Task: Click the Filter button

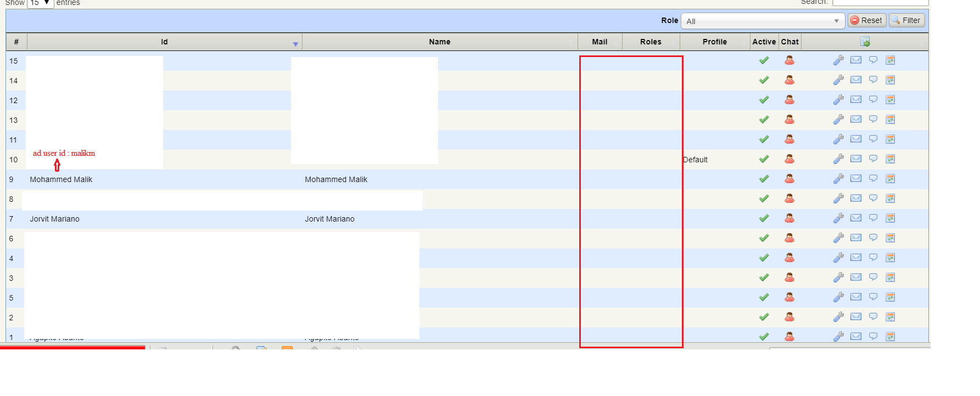Action: (x=906, y=20)
